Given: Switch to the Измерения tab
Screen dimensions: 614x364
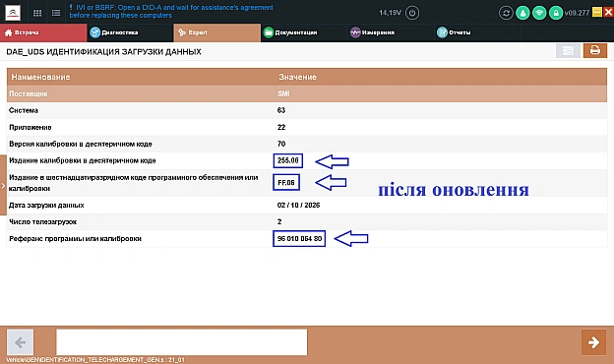Looking at the screenshot, I should (391, 32).
